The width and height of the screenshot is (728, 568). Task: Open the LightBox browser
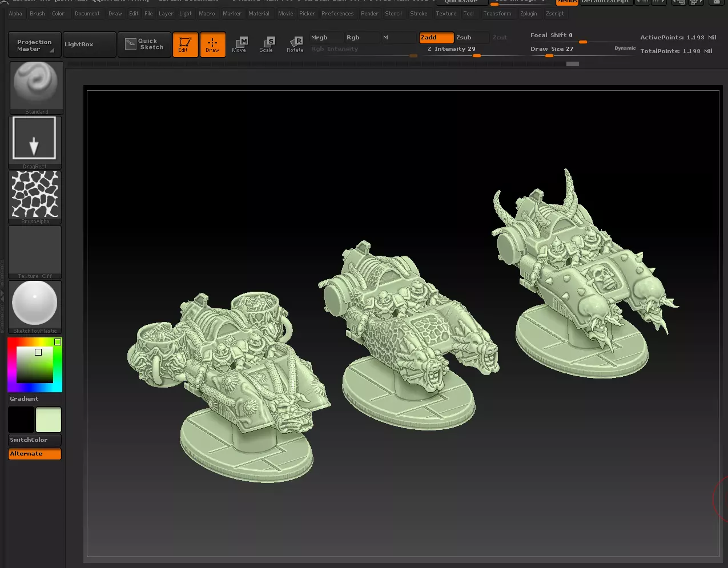(89, 45)
